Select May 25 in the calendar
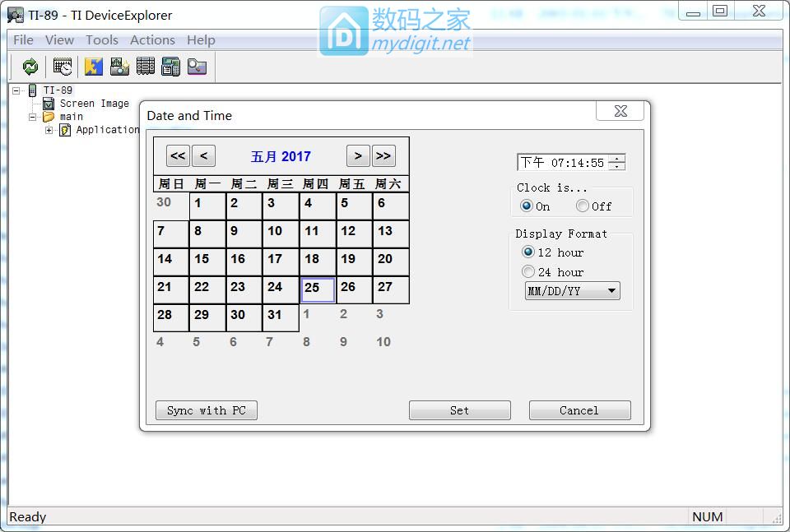The height and width of the screenshot is (532, 790). tap(318, 290)
